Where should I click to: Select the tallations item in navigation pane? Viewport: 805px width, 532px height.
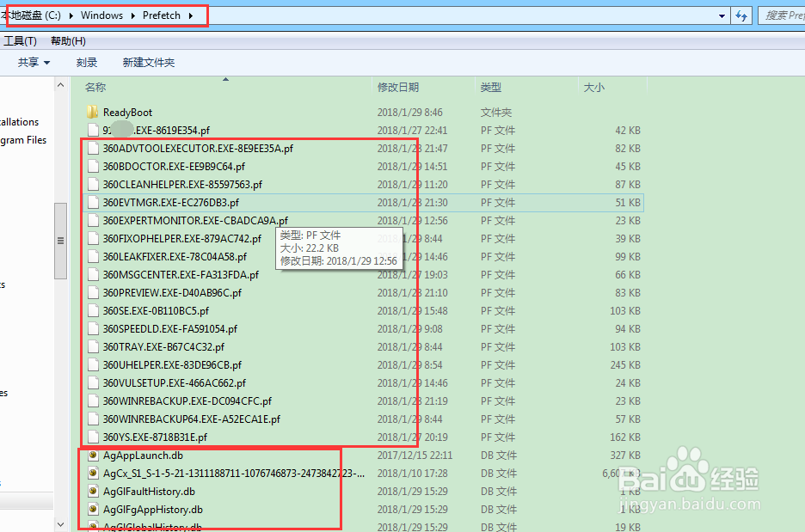(x=20, y=122)
